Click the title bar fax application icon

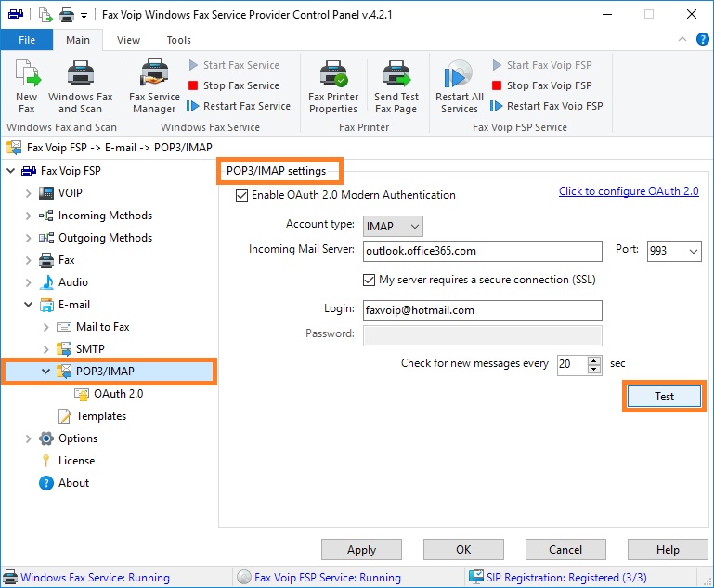[16, 14]
